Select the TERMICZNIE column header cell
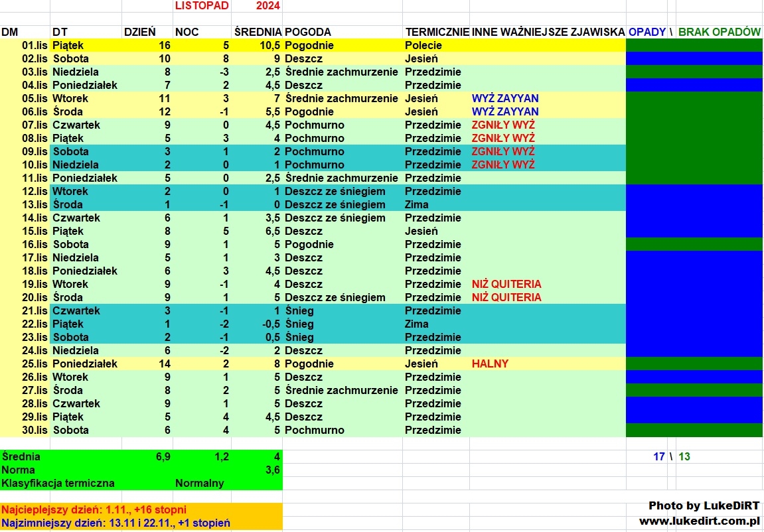This screenshot has height=532, width=764. [437, 32]
